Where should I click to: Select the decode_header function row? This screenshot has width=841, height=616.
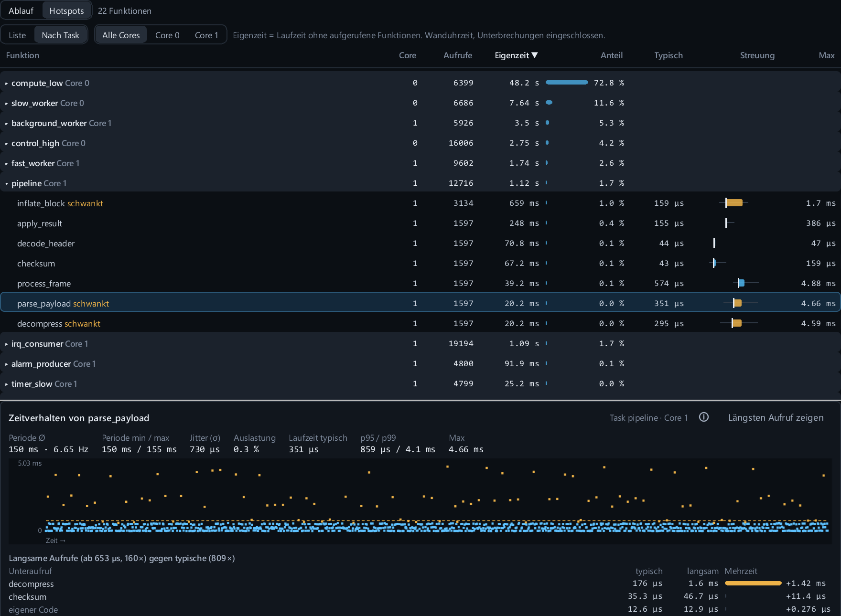(x=420, y=244)
